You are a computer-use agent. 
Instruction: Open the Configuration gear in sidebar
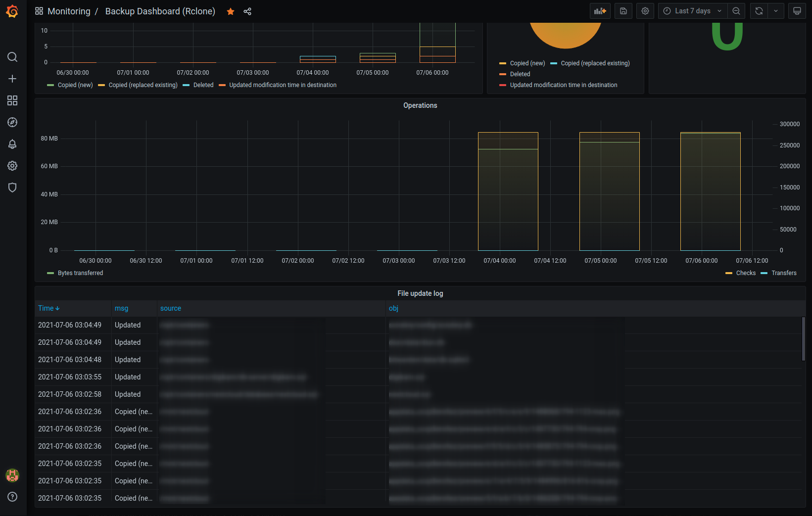click(12, 166)
